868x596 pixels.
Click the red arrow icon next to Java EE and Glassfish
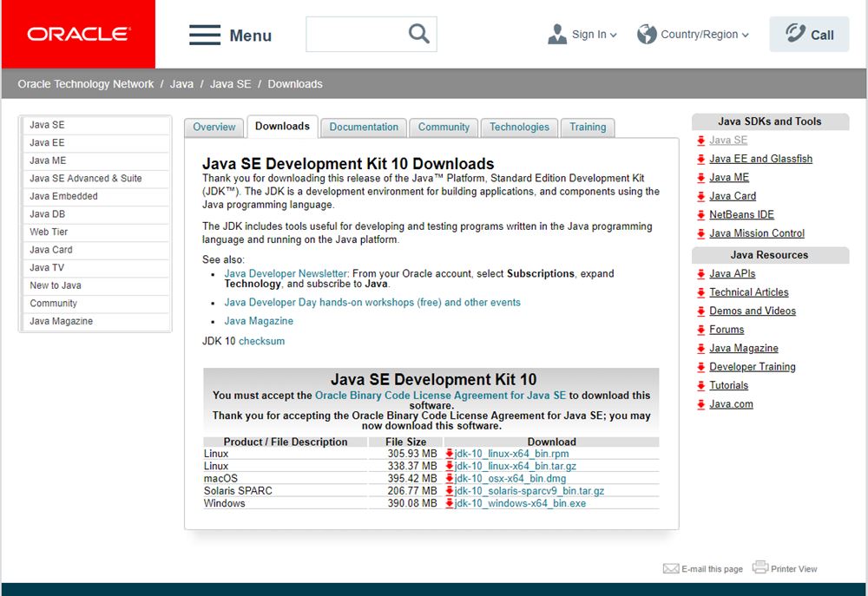click(700, 160)
